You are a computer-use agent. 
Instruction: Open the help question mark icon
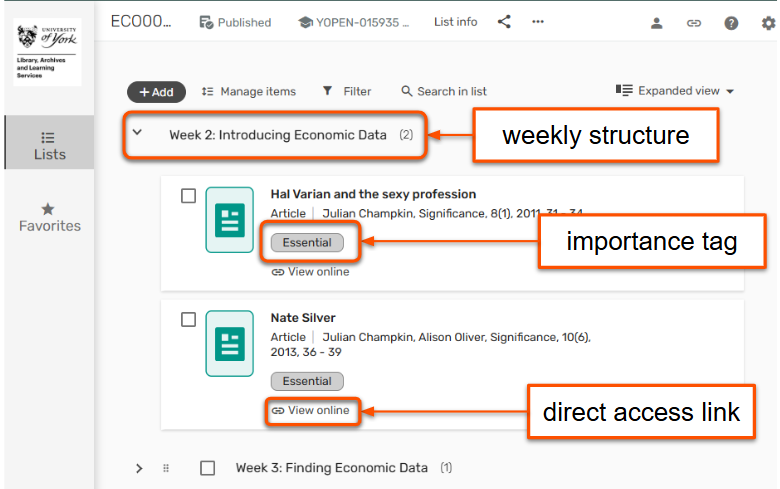click(731, 23)
